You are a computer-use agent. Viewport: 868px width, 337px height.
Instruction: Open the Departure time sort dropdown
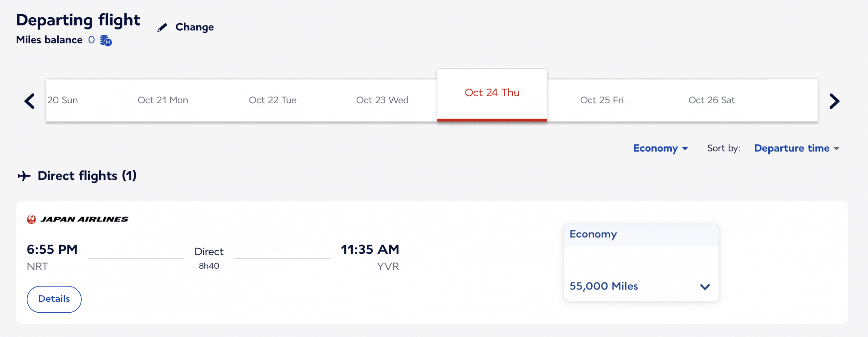(796, 148)
